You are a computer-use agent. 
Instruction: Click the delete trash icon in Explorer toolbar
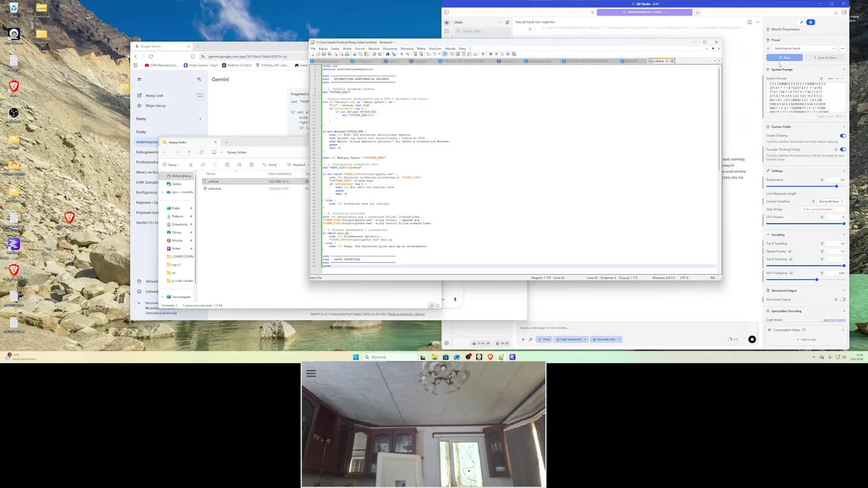252,165
